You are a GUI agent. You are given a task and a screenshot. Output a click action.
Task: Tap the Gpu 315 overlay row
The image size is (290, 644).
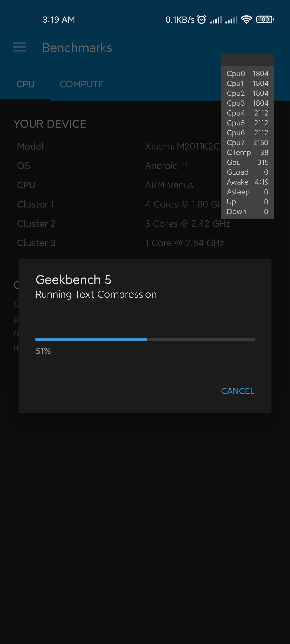click(x=248, y=162)
